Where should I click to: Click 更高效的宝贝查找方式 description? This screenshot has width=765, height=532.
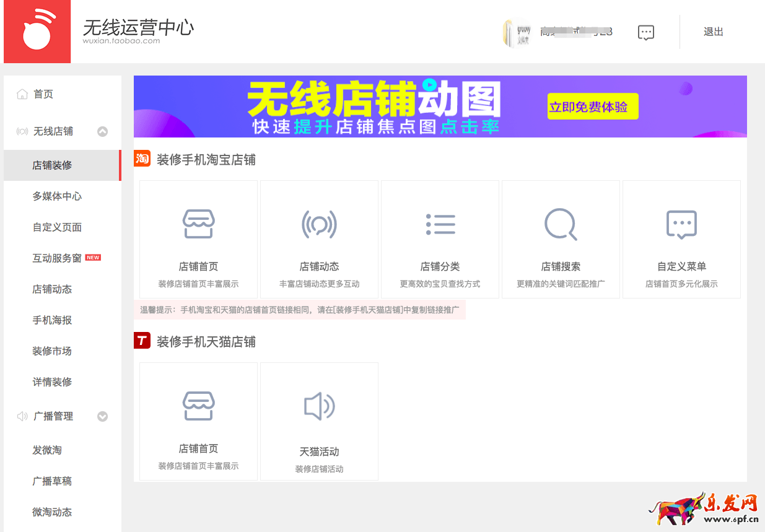pos(440,284)
